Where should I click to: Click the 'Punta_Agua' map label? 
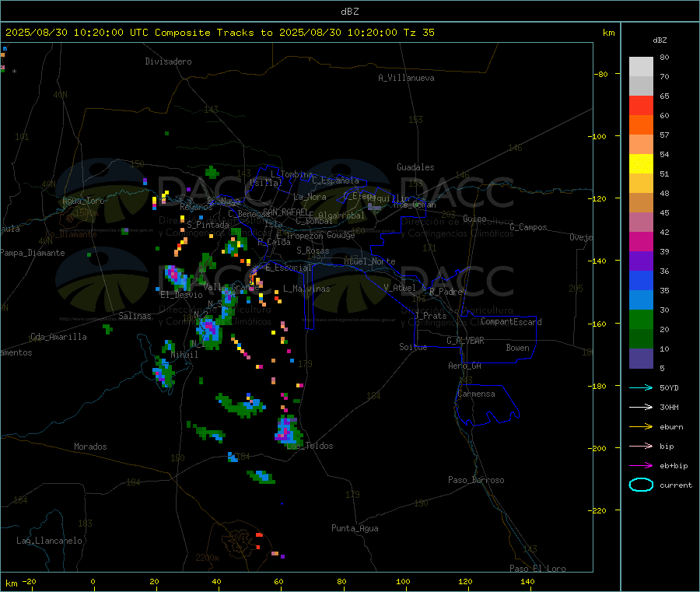pyautogui.click(x=355, y=528)
